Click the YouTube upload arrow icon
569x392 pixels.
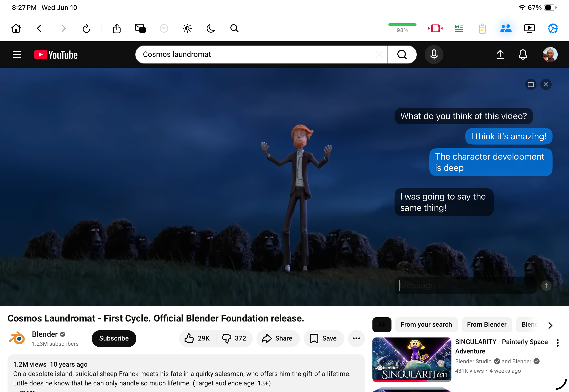tap(500, 55)
